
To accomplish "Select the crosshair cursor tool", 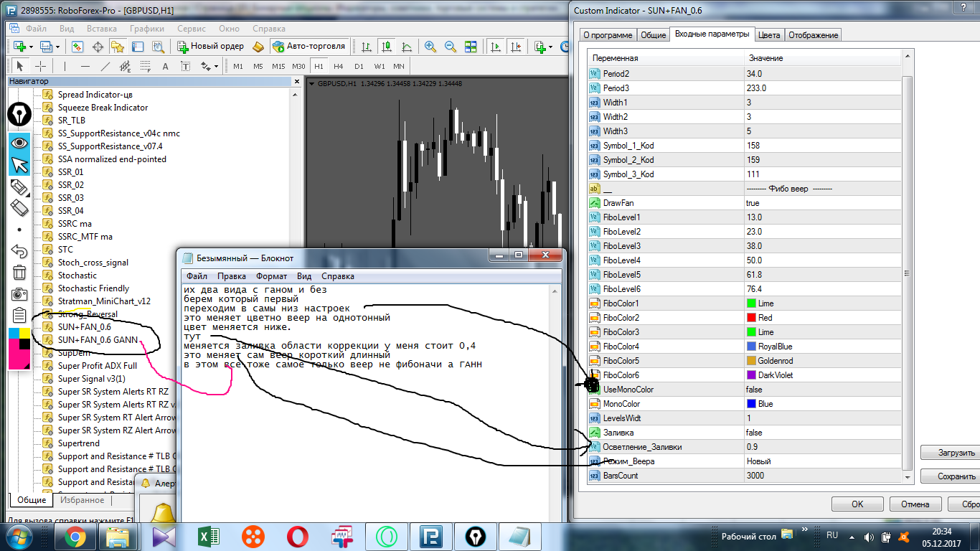I will (41, 66).
